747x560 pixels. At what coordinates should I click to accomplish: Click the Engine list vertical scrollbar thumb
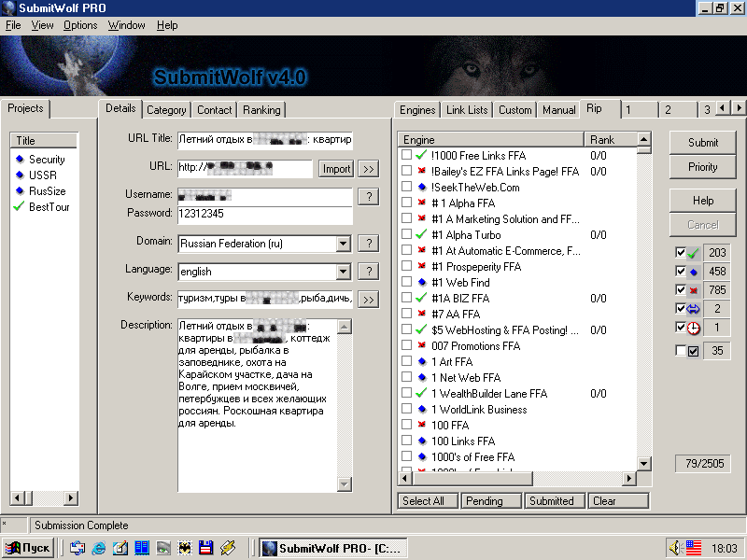[643, 150]
